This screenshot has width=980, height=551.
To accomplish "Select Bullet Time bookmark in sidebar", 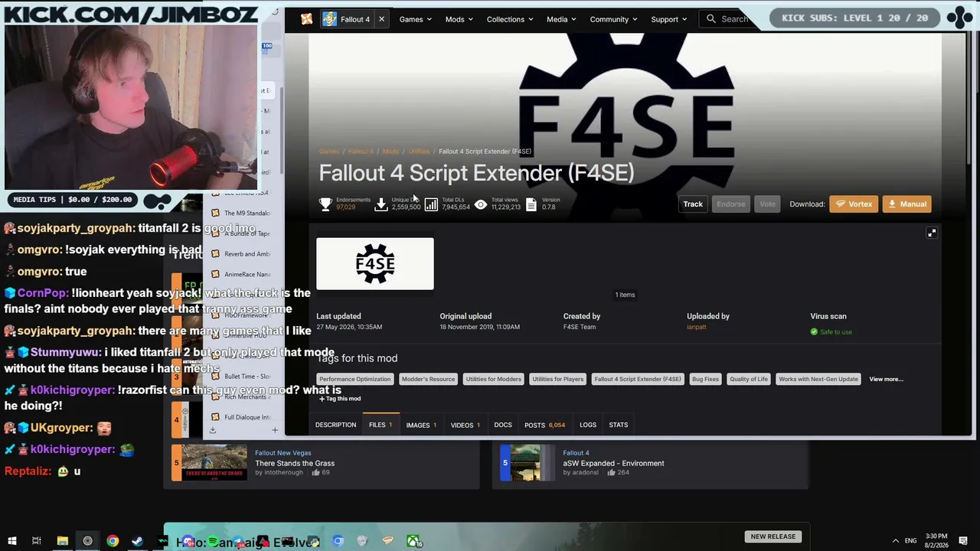I will pos(240,377).
